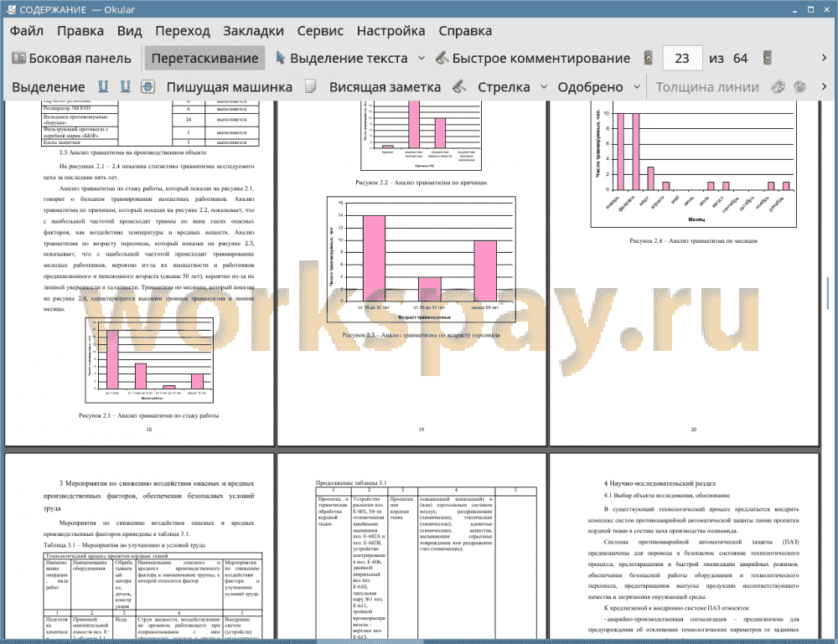The height and width of the screenshot is (644, 838).
Task: Pick the freehand line icon before Стрелка
Action: pos(459,87)
